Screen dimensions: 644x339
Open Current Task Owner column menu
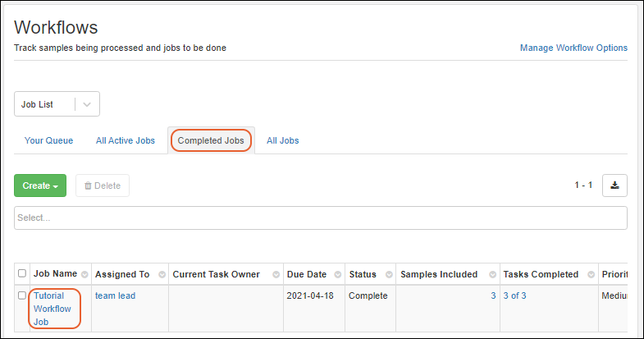tap(275, 274)
